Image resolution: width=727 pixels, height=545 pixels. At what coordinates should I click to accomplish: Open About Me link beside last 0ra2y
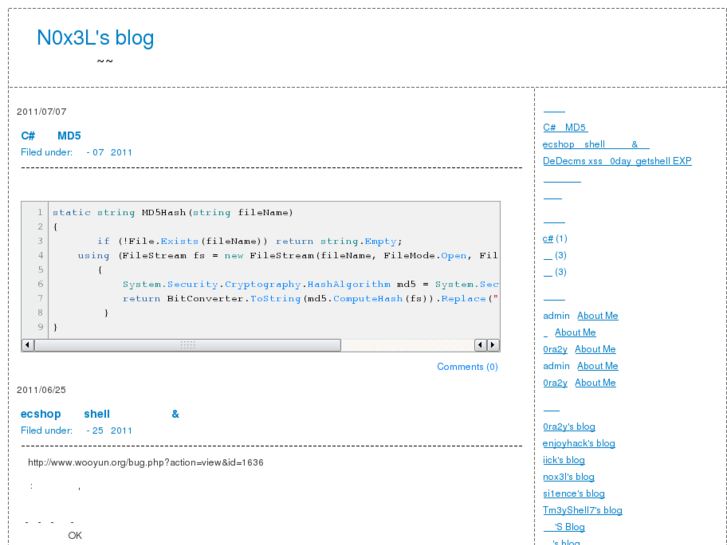595,383
